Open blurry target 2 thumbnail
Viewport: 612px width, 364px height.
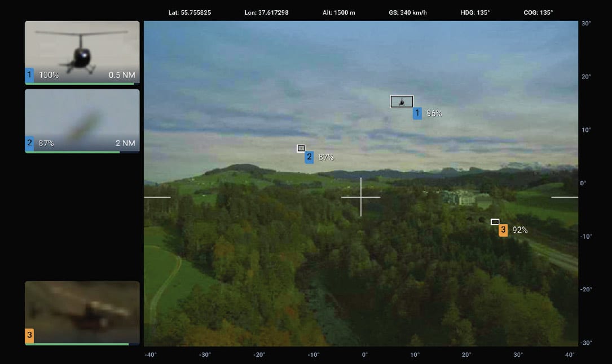[82, 121]
